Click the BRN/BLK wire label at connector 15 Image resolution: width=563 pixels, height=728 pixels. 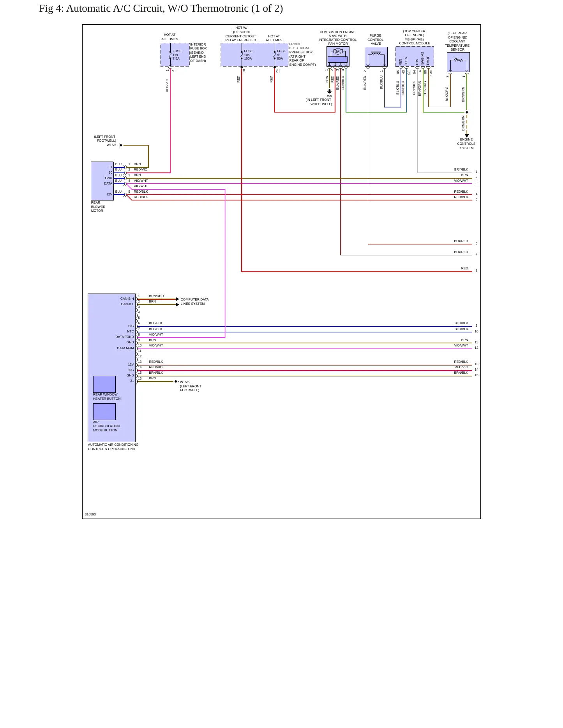point(461,373)
